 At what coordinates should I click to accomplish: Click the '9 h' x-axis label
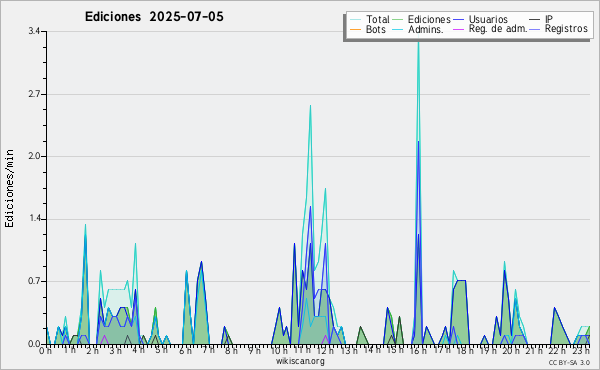click(x=254, y=350)
